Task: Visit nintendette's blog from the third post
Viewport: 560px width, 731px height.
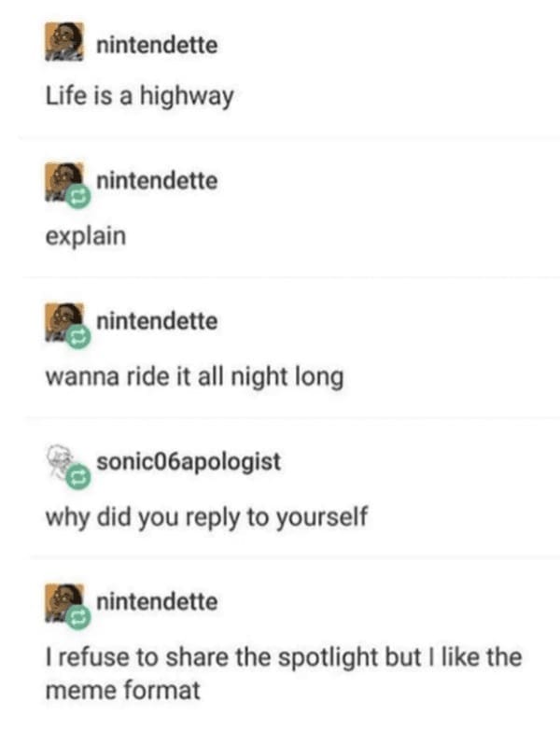Action: pos(157,321)
